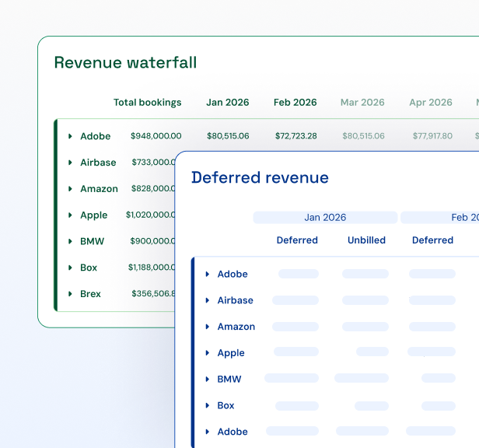Click Airbase name in Deferred revenue
Viewport: 479px width, 448px height.
tap(235, 300)
